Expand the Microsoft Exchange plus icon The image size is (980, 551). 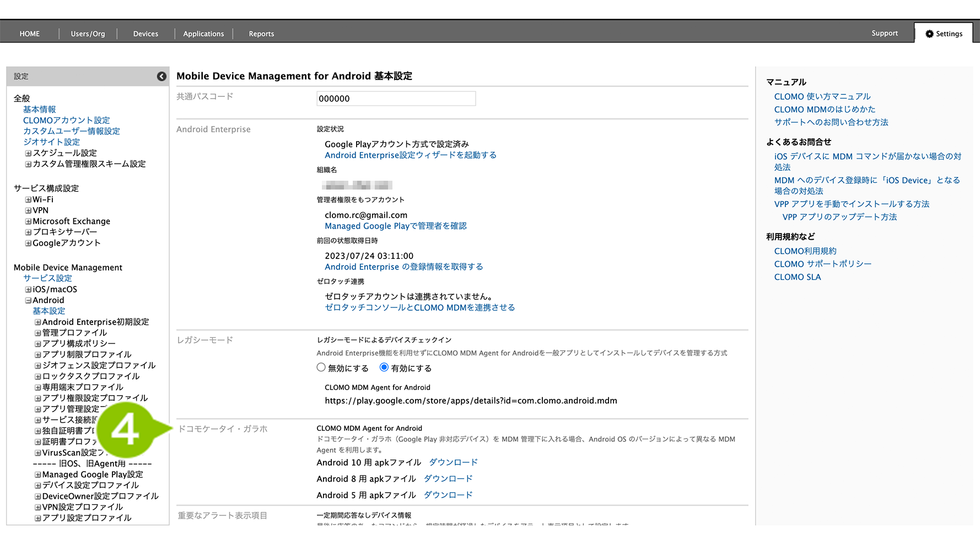tap(28, 222)
